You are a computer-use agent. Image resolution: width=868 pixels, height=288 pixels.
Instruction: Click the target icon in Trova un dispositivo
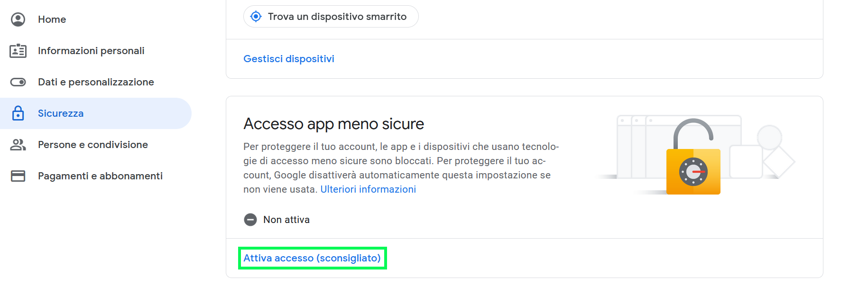(256, 17)
